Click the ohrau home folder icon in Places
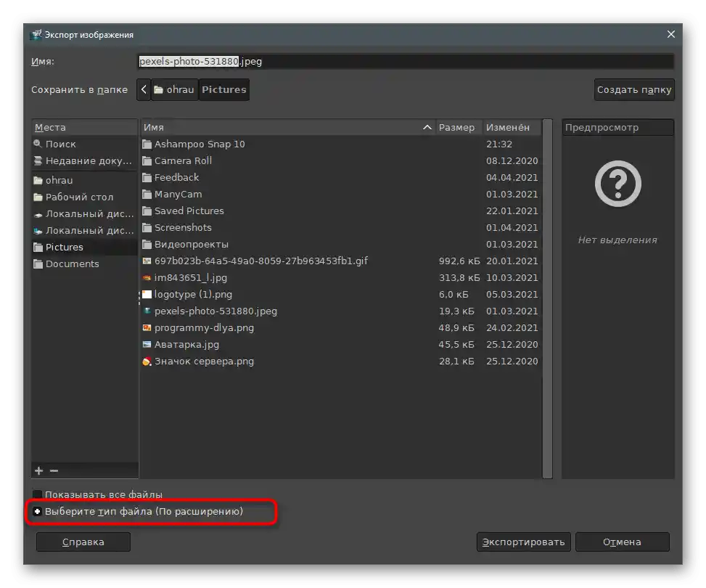The image size is (706, 588). tap(38, 181)
